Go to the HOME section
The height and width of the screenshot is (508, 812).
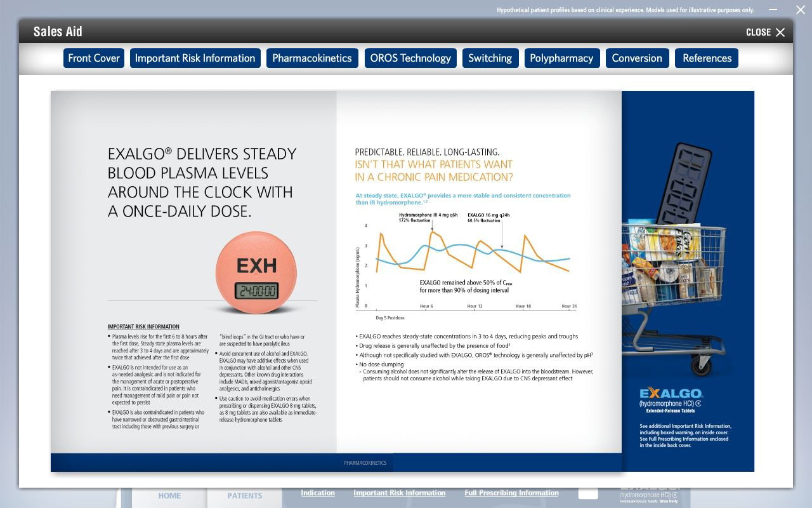169,496
